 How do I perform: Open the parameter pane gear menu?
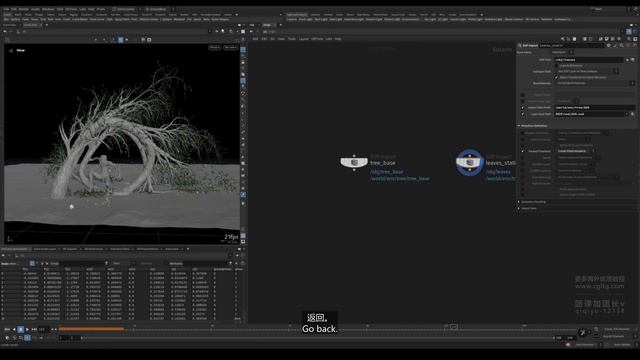(609, 45)
